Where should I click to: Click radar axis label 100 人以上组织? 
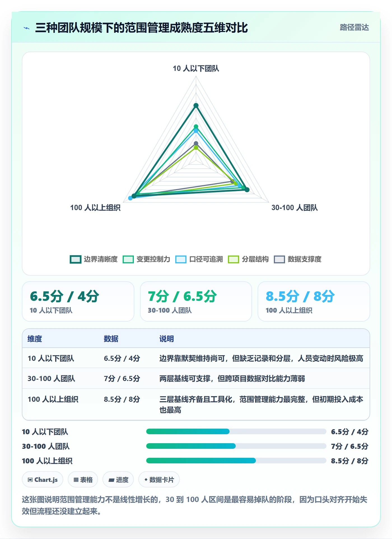pyautogui.click(x=95, y=208)
